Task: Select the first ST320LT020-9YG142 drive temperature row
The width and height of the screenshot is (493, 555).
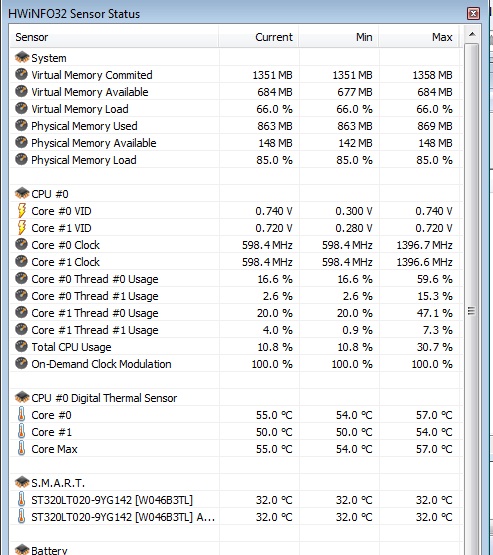Action: click(236, 499)
